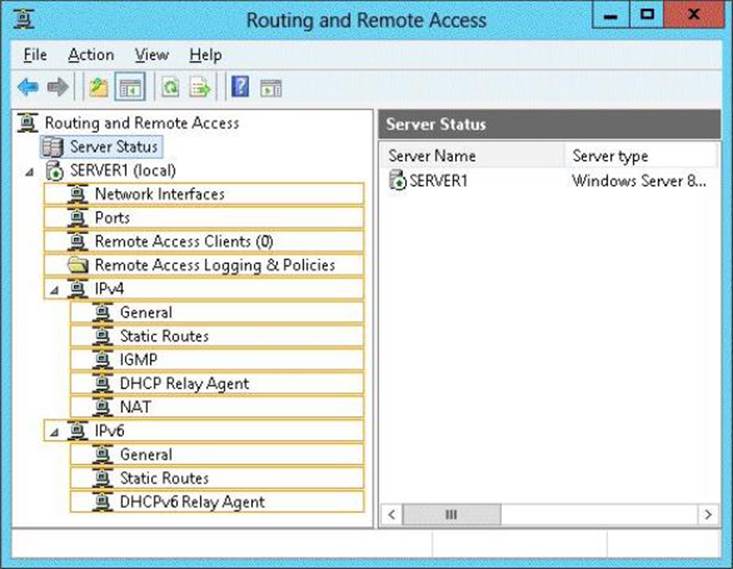Click root Routing and Remote Access tree icon

(x=28, y=123)
